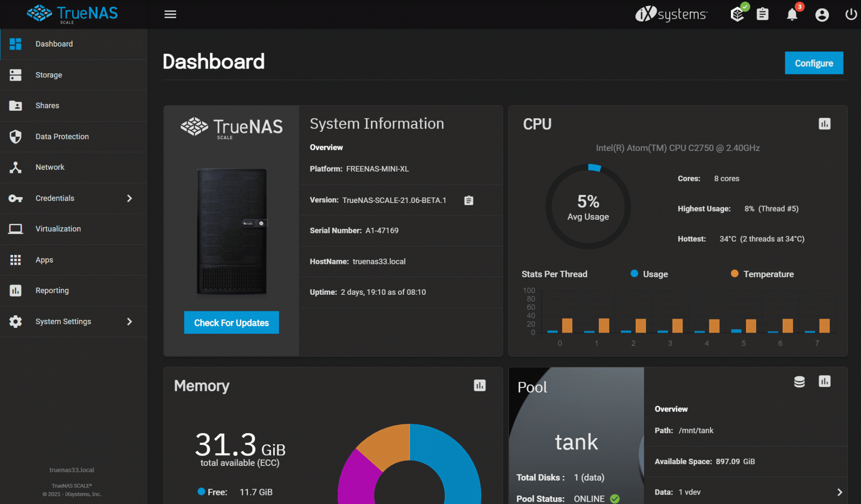Open Memory reports chart icon

(x=479, y=385)
